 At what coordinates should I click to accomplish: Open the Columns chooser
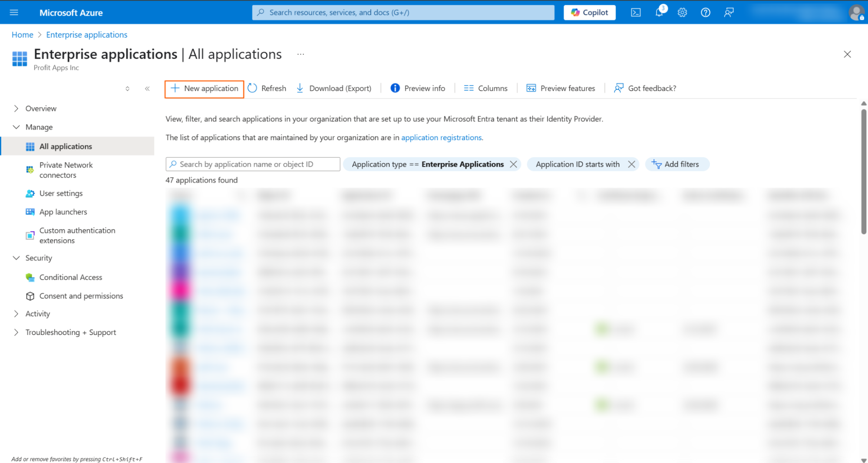485,89
